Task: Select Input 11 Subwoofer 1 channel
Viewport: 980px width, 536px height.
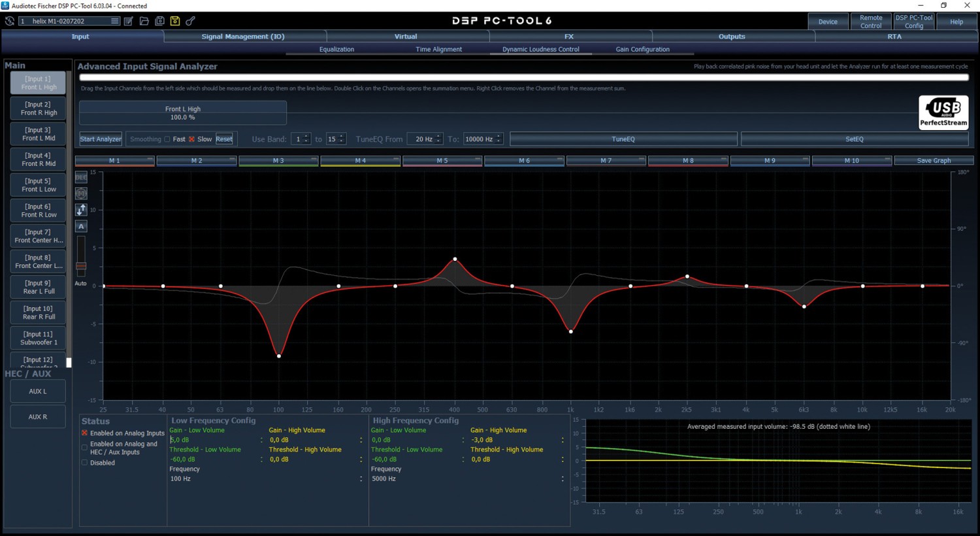Action: coord(39,338)
